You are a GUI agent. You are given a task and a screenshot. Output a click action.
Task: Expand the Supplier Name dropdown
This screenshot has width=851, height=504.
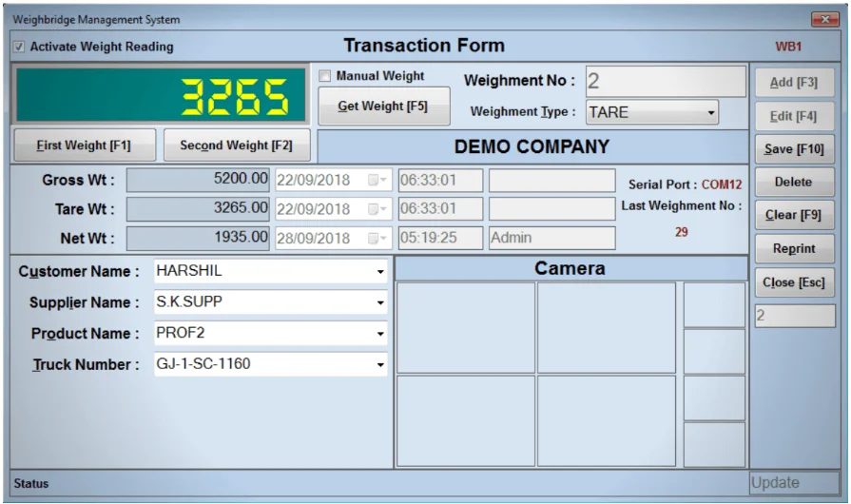coord(380,302)
